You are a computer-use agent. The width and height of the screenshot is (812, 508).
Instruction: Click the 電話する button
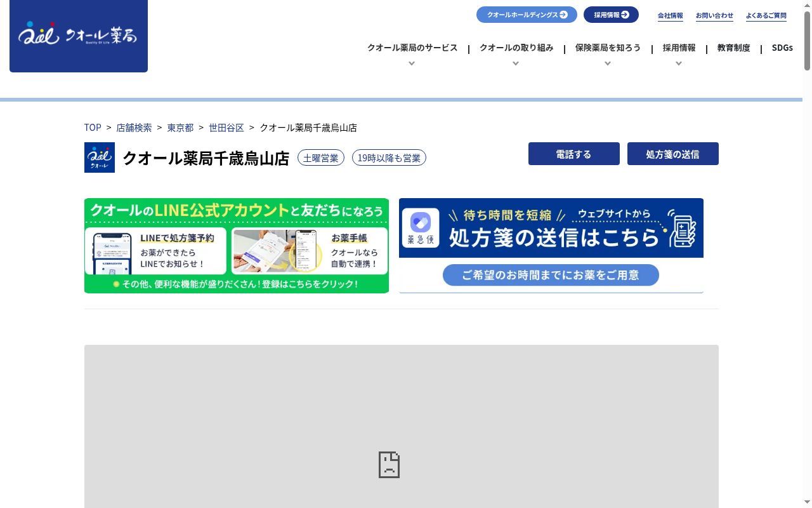574,154
